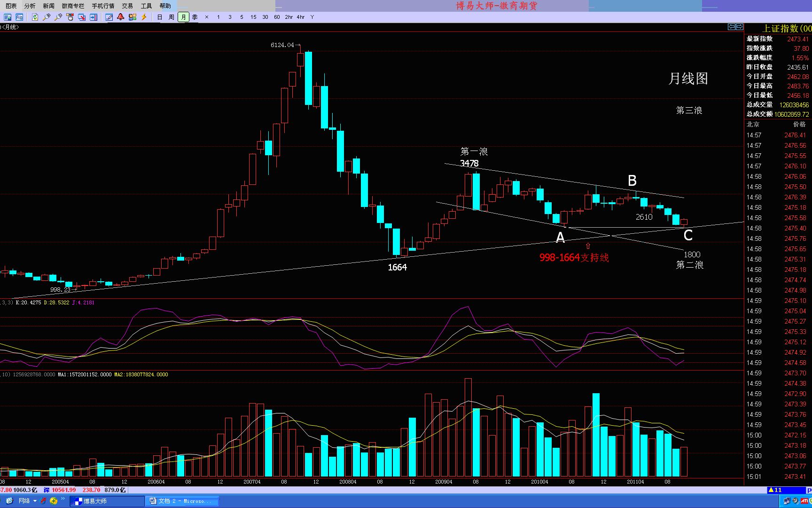Click the 深 10561.99 index in status bar
Image resolution: width=812 pixels, height=508 pixels.
click(59, 490)
